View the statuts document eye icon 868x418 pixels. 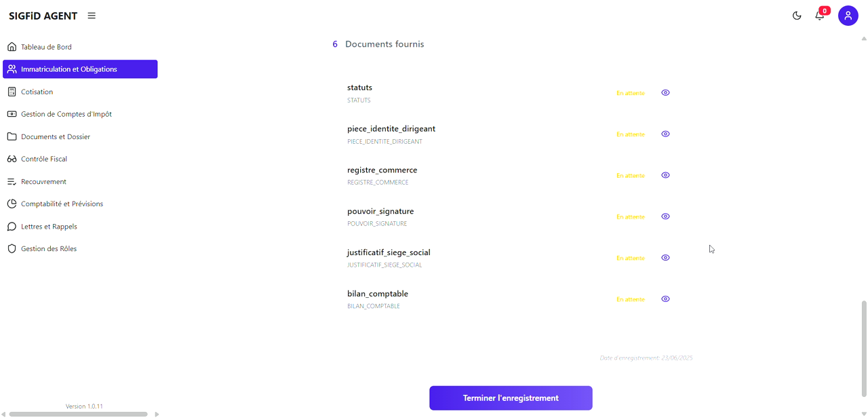coord(665,93)
